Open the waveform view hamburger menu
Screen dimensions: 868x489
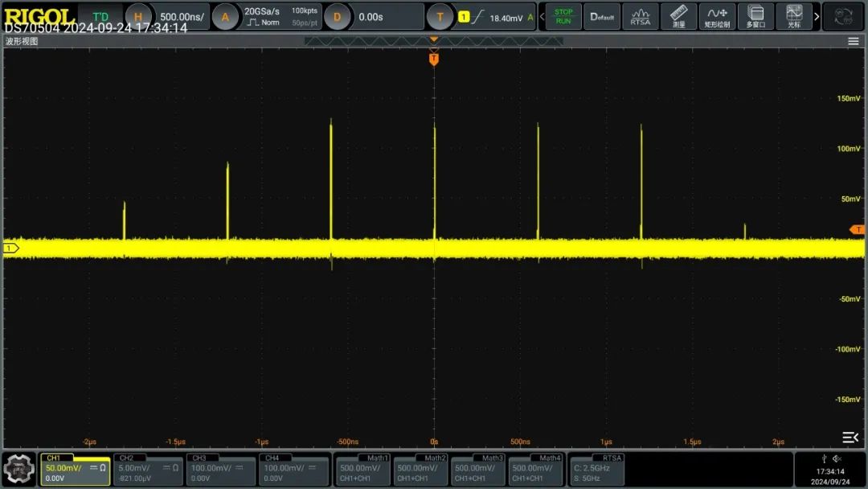coord(854,41)
